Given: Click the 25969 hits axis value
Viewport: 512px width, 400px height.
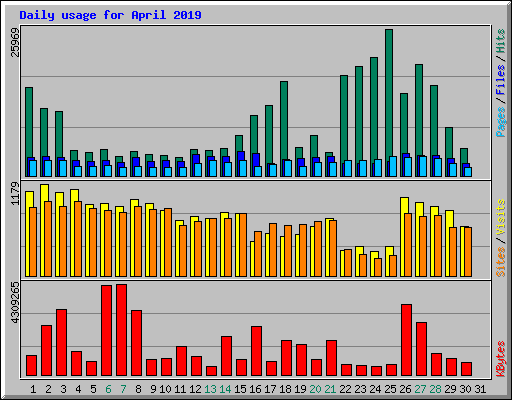Looking at the screenshot, I should click(x=15, y=42).
